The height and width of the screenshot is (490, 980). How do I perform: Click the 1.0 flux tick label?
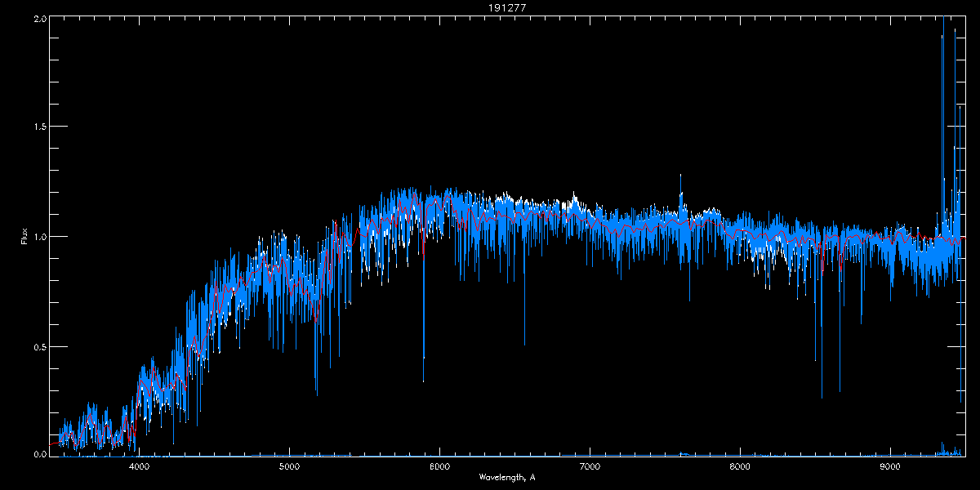[39, 237]
